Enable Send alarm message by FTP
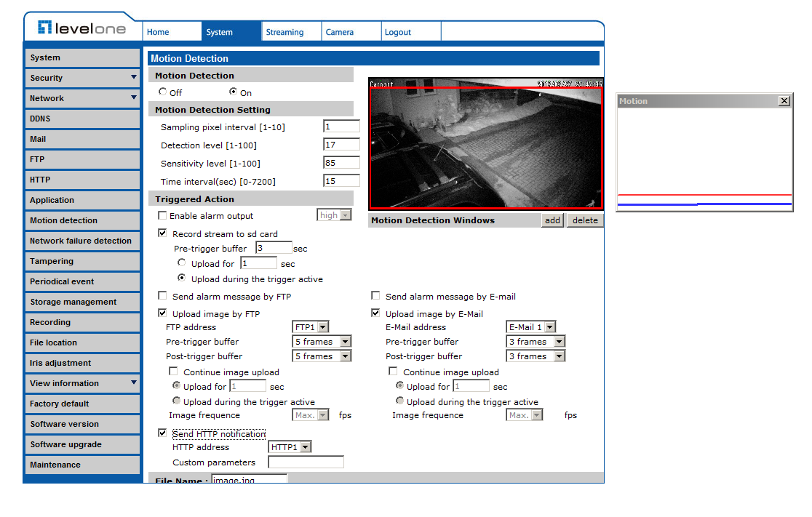 coord(162,295)
